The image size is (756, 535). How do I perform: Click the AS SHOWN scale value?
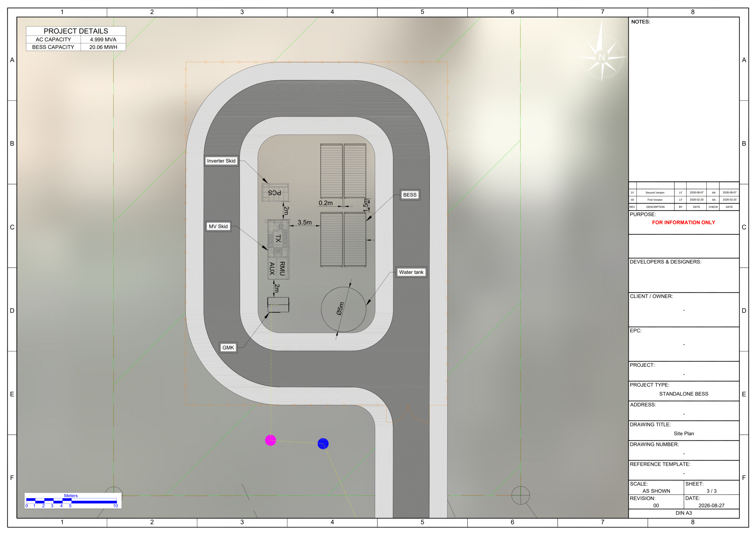[656, 491]
